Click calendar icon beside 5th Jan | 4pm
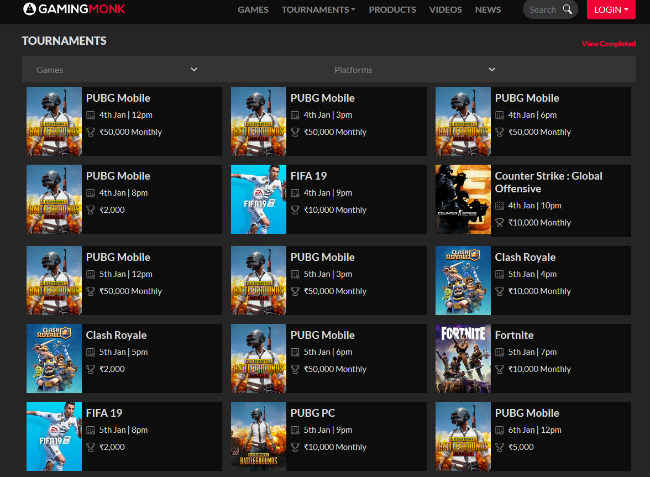Screen dimensions: 650x477 (500, 274)
